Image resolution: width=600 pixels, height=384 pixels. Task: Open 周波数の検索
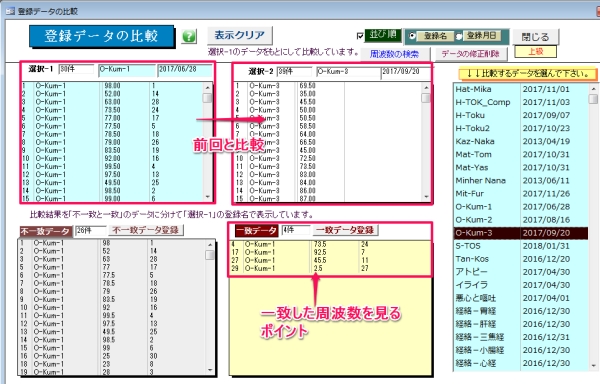click(x=394, y=54)
